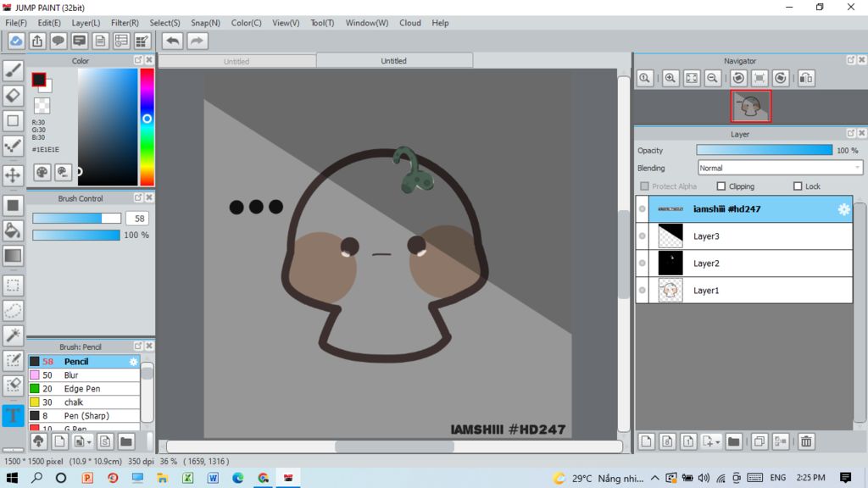
Task: Open Word from the taskbar
Action: pos(213,478)
